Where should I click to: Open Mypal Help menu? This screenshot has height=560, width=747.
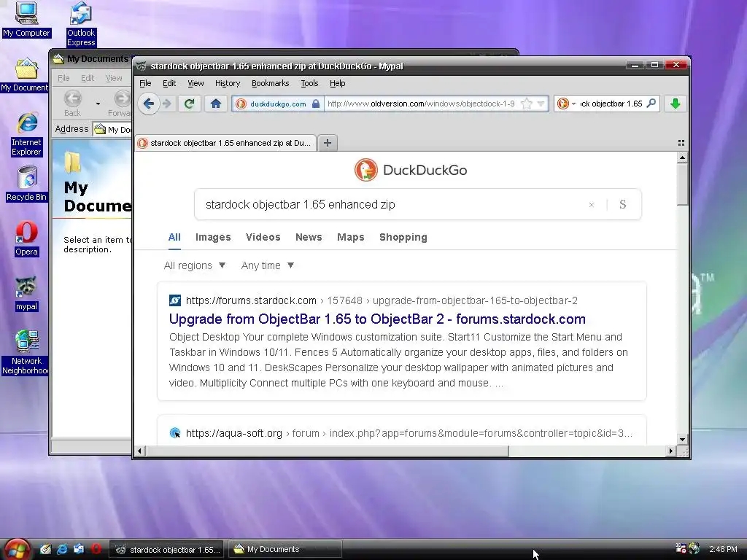point(337,83)
